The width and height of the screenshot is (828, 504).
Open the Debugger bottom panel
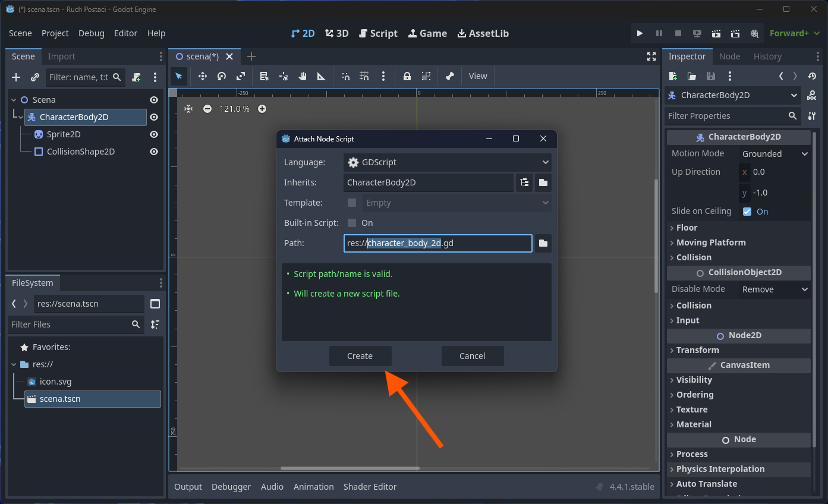(231, 487)
